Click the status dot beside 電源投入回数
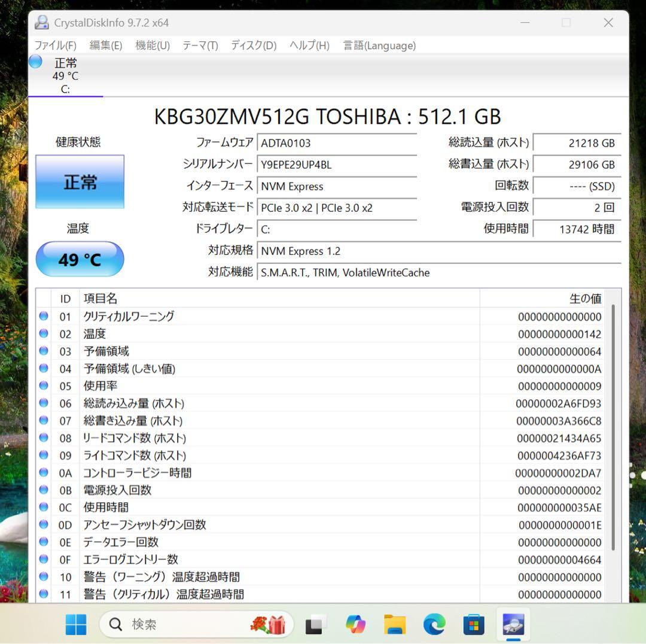This screenshot has width=646, height=644. click(x=44, y=490)
